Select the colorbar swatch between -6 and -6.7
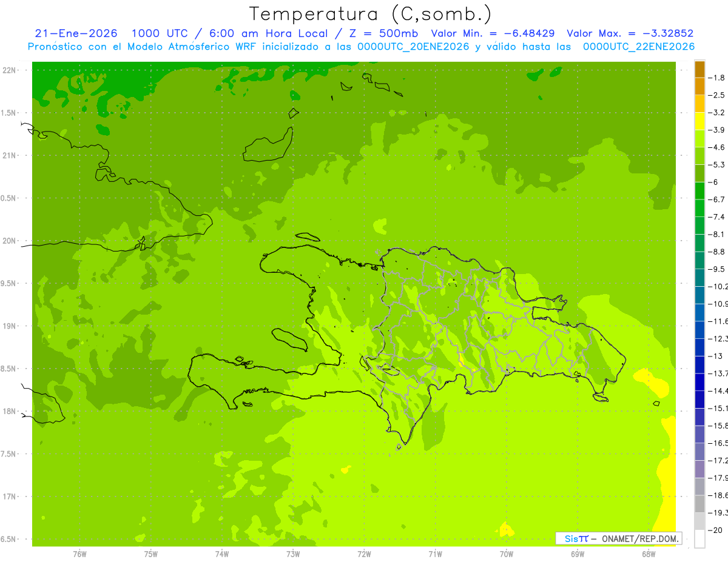This screenshot has width=728, height=562. [699, 191]
